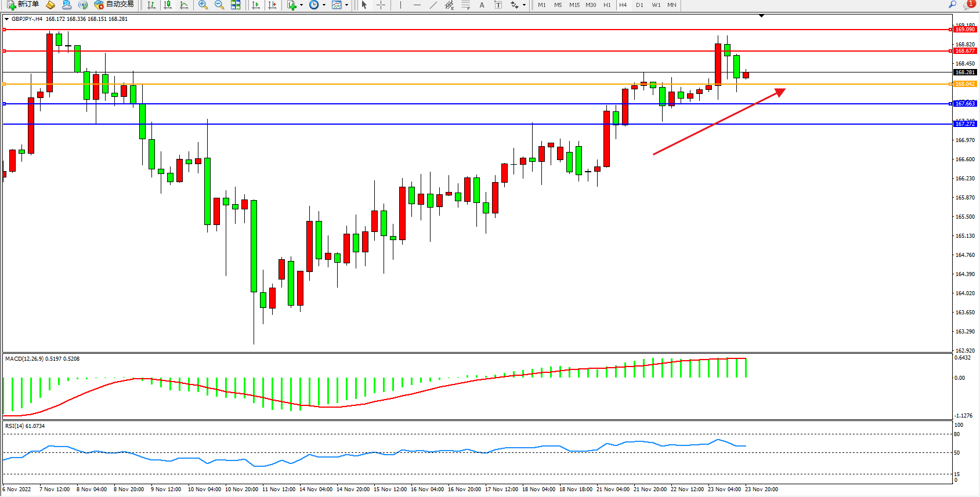This screenshot has width=980, height=497.
Task: Switch to D1 timeframe
Action: (639, 5)
